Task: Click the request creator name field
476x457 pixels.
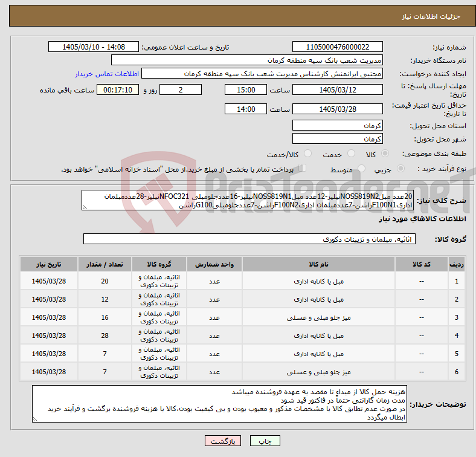Action: [262, 74]
